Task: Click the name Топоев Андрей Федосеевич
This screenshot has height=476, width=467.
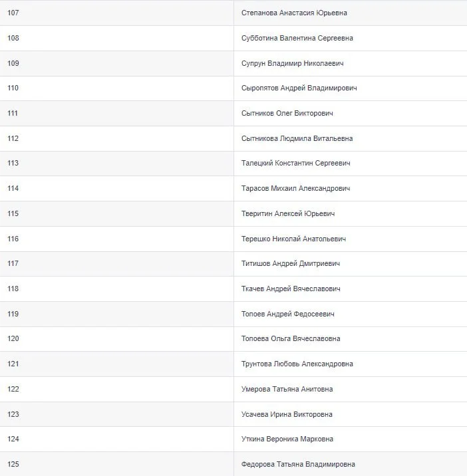Action: pyautogui.click(x=287, y=314)
